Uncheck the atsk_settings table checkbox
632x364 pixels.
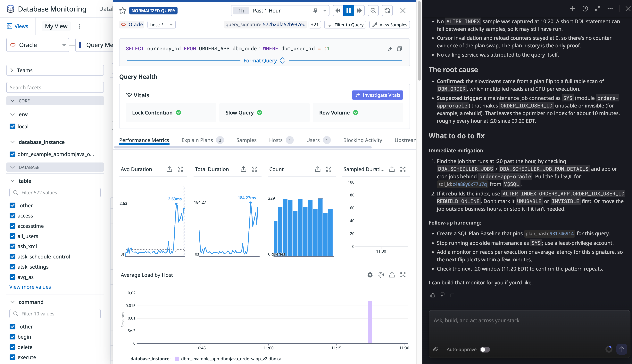[12, 267]
